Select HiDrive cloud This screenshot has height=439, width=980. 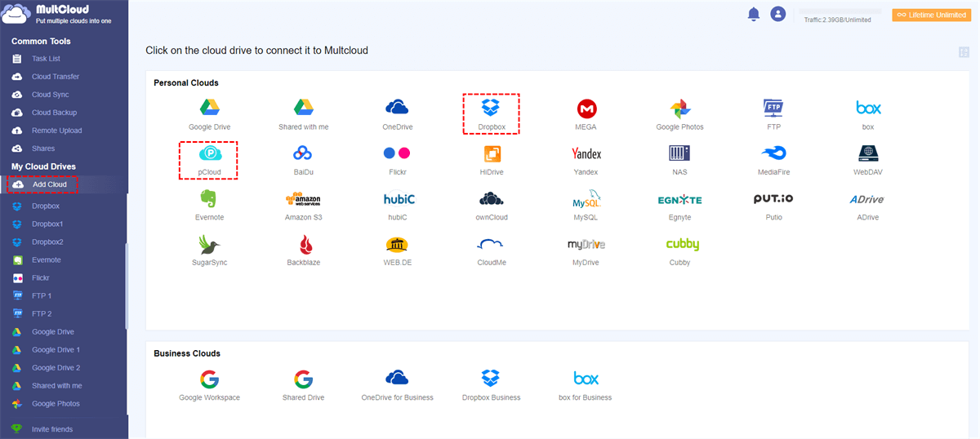(x=491, y=160)
